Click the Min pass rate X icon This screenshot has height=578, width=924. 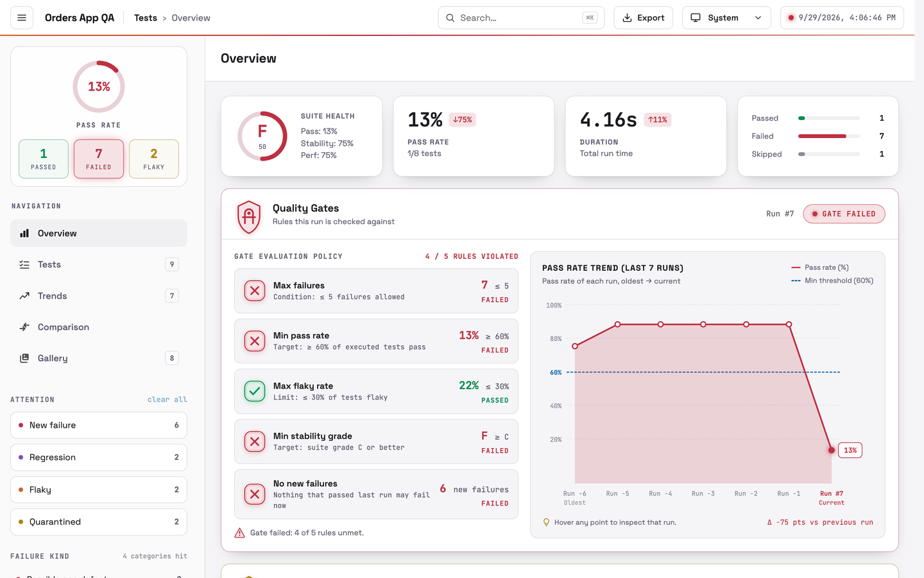(255, 341)
